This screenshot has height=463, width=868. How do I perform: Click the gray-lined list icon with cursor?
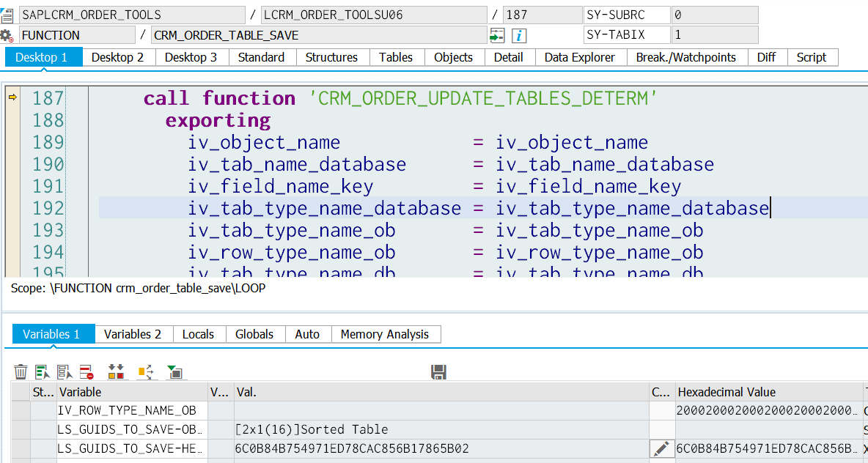(65, 371)
